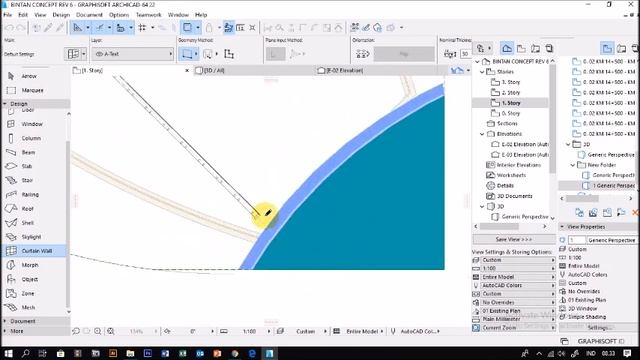Open the Publisher Sets icon in Navigator

pos(549,49)
